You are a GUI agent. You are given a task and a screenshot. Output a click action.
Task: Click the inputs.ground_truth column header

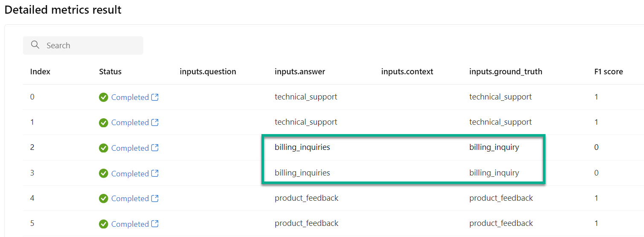tap(506, 72)
